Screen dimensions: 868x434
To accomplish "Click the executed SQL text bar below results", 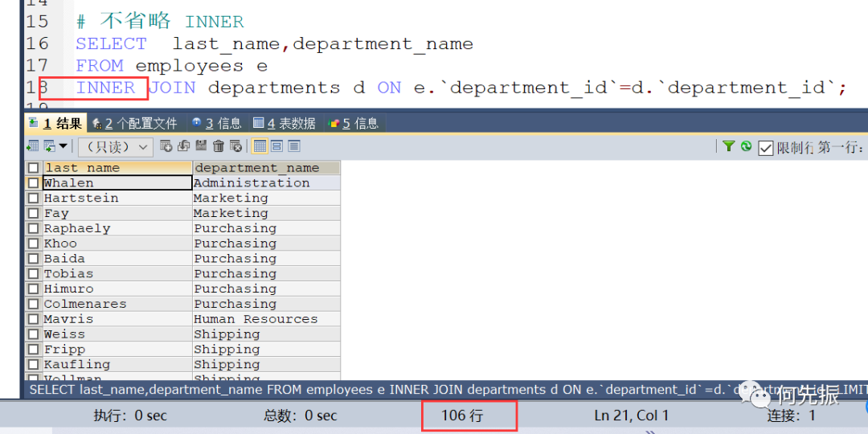I will click(x=446, y=390).
